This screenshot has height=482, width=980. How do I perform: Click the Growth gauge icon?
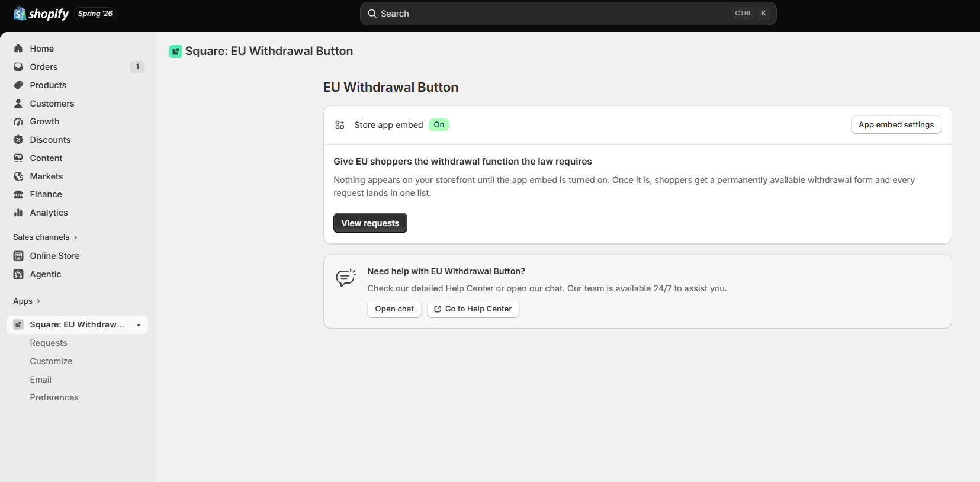click(18, 121)
